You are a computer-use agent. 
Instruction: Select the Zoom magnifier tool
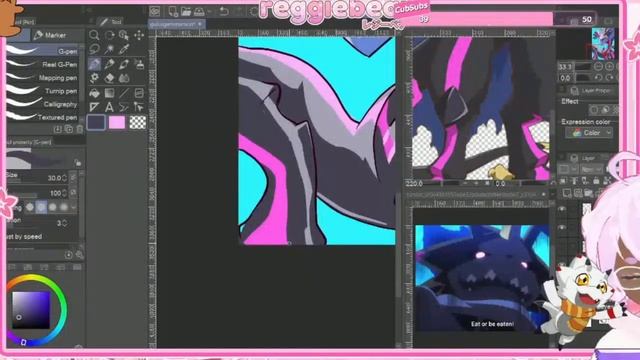click(x=94, y=35)
